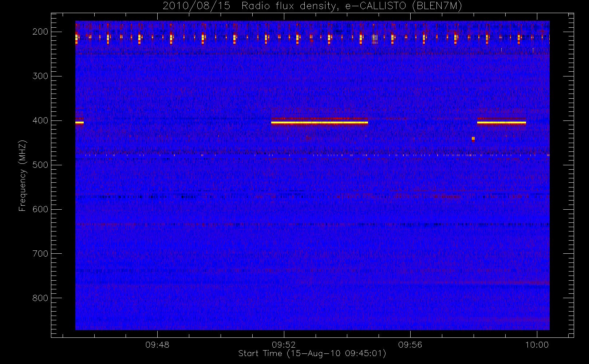The width and height of the screenshot is (589, 364).
Task: Click the short yellow 400 MHz band at plot start
Action: click(79, 123)
